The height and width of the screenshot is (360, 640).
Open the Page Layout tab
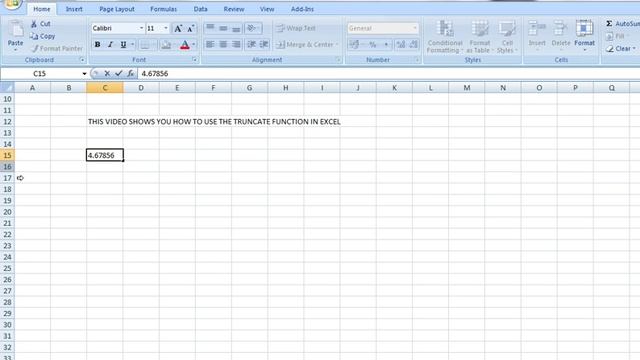coord(117,9)
